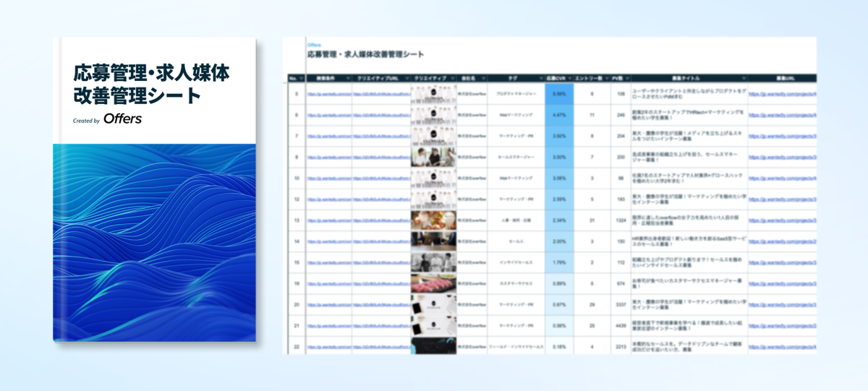Expand the 募集タイトル column filter dropdown

744,78
